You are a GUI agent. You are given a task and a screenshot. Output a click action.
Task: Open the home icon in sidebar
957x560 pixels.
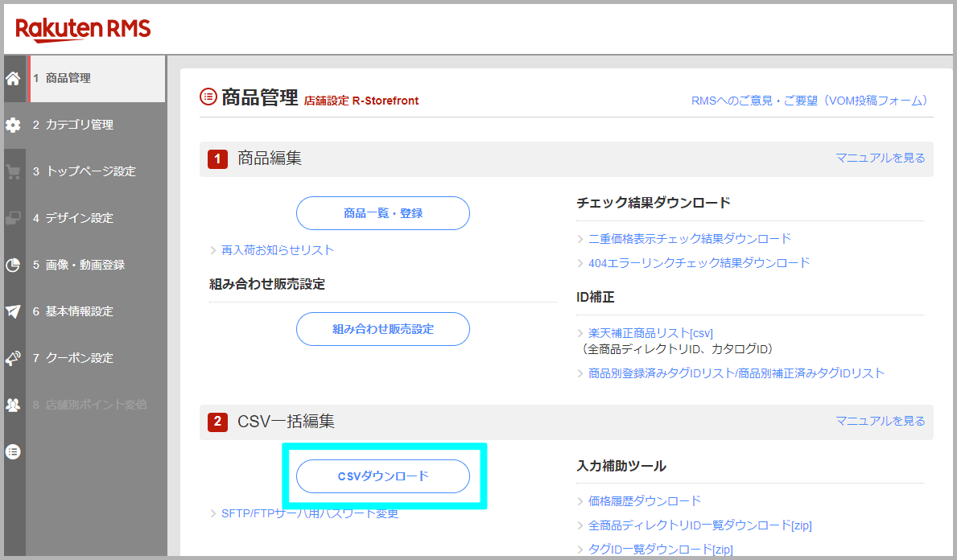point(13,78)
